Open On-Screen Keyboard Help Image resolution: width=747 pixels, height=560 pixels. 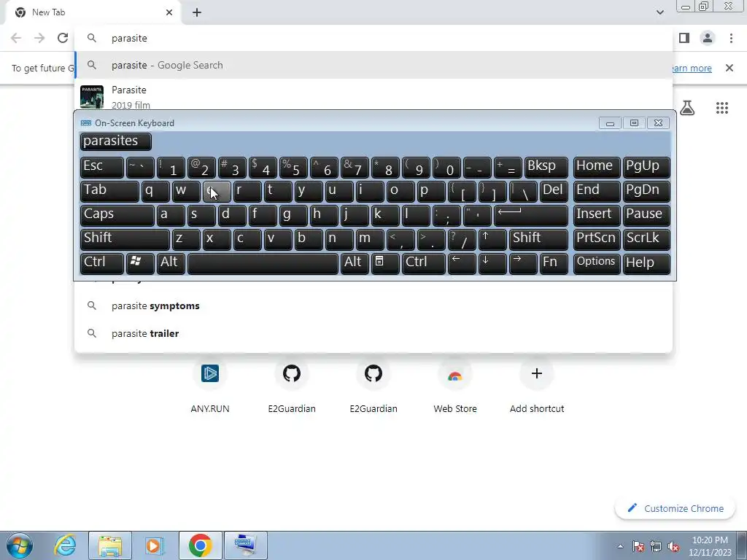tap(646, 263)
